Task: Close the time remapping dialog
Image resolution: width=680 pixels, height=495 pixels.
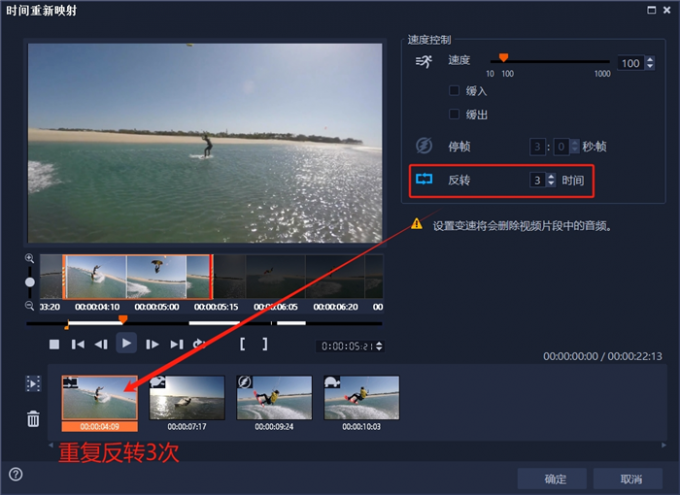Action: click(x=667, y=10)
